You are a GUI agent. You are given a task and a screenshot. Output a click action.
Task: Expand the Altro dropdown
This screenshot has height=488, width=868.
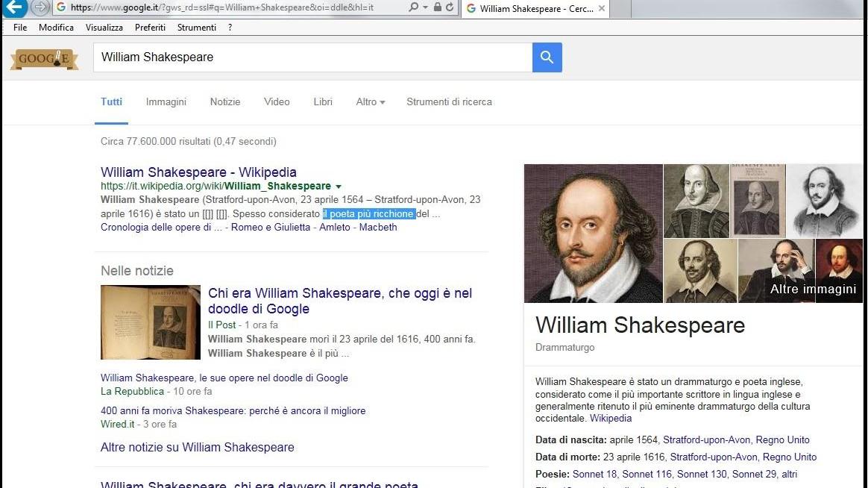[x=371, y=102]
